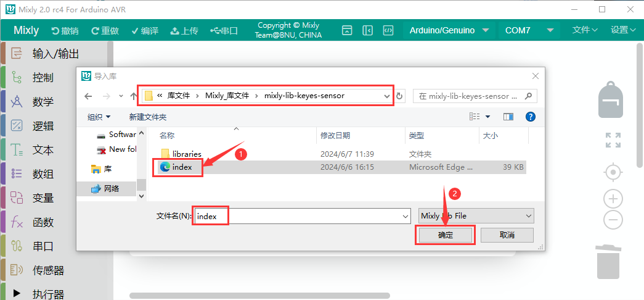The width and height of the screenshot is (644, 300).
Task: Click the fit-to-screen arrows icon on the workspace
Action: click(613, 140)
